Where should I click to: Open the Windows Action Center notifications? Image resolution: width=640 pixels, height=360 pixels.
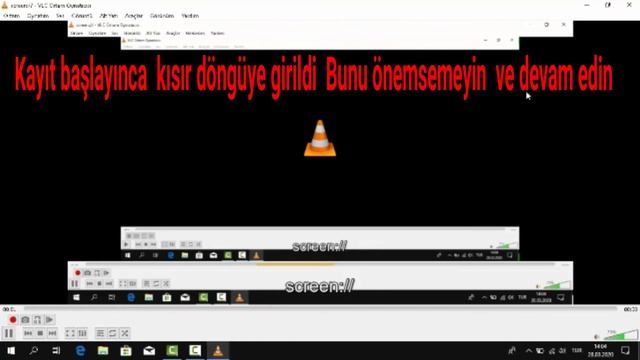click(x=625, y=351)
